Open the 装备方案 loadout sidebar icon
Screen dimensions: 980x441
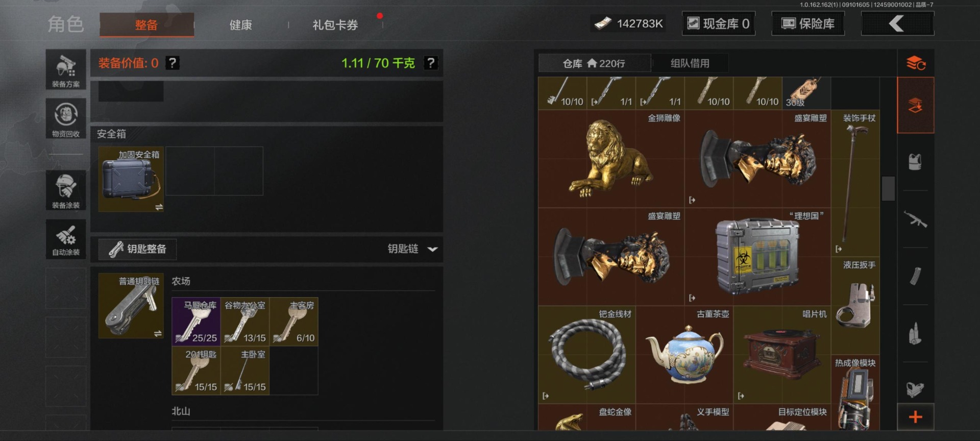pos(66,70)
